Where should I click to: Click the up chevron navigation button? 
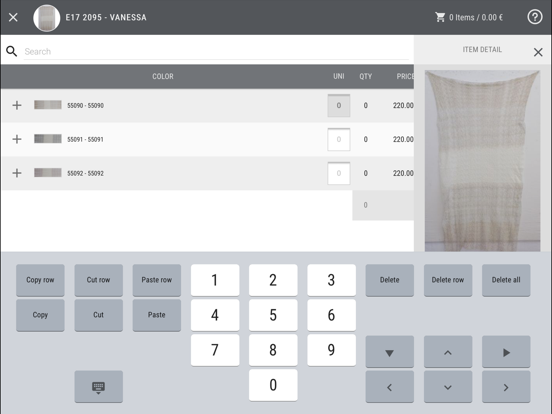(448, 352)
